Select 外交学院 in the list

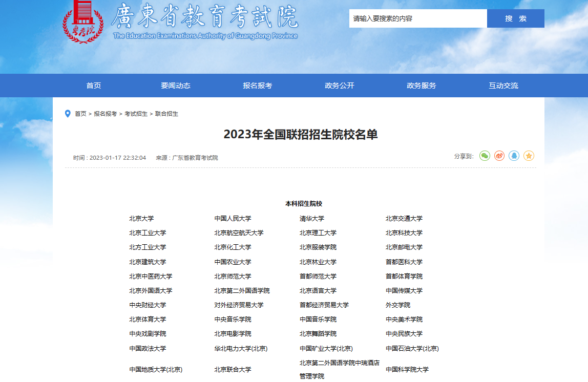pyautogui.click(x=398, y=305)
